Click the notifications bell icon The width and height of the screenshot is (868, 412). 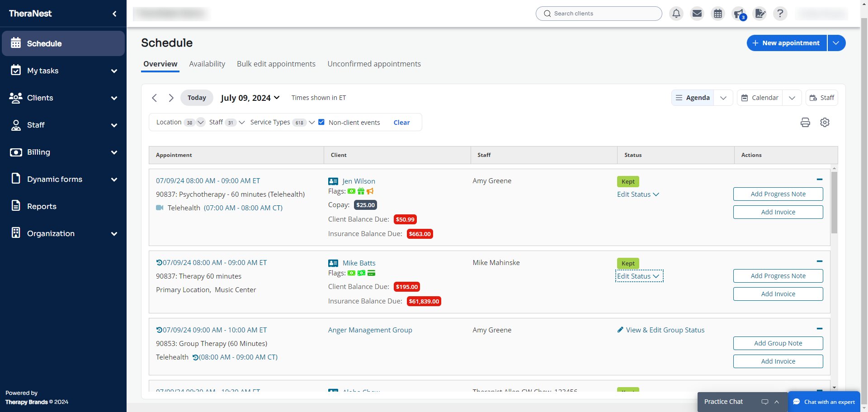pos(676,14)
